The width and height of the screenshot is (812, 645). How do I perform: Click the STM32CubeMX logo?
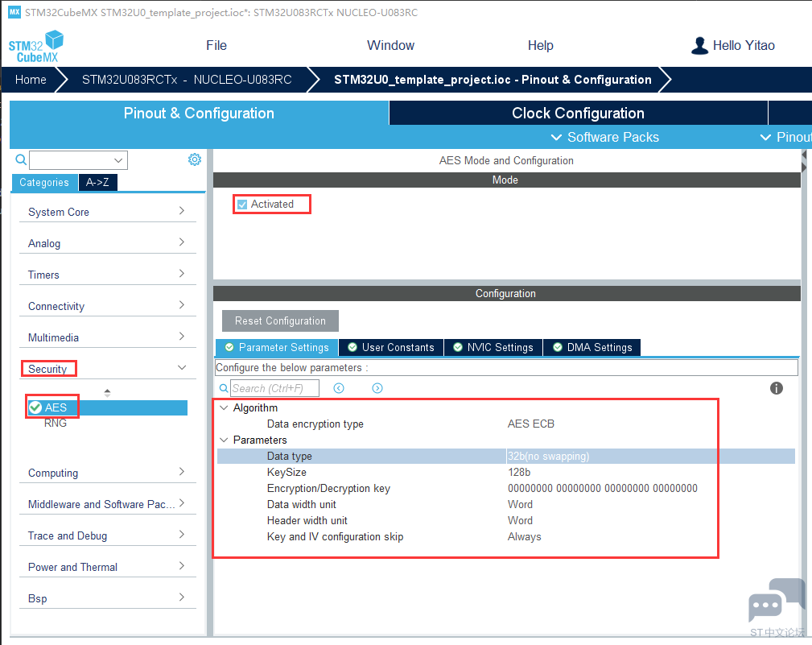(35, 47)
